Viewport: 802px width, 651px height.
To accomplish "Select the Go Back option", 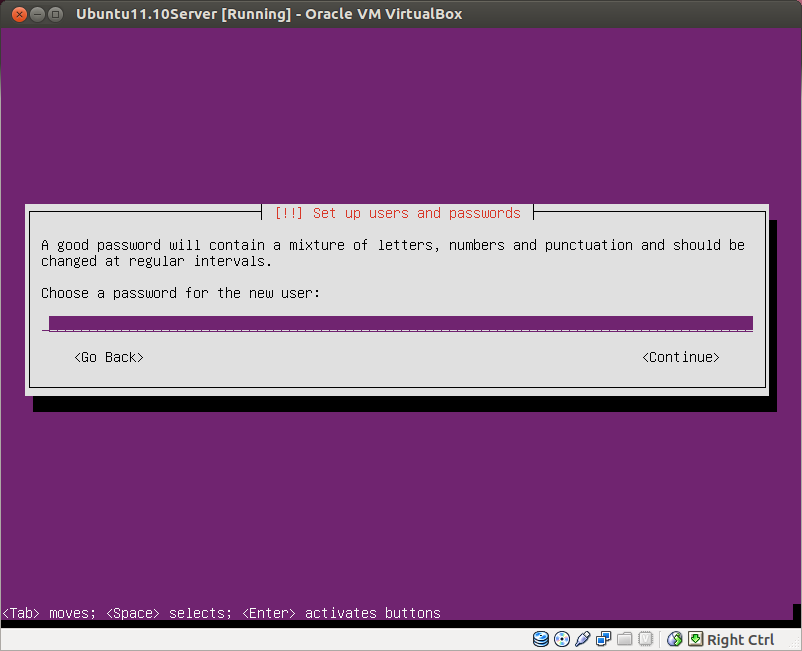I will pos(108,357).
